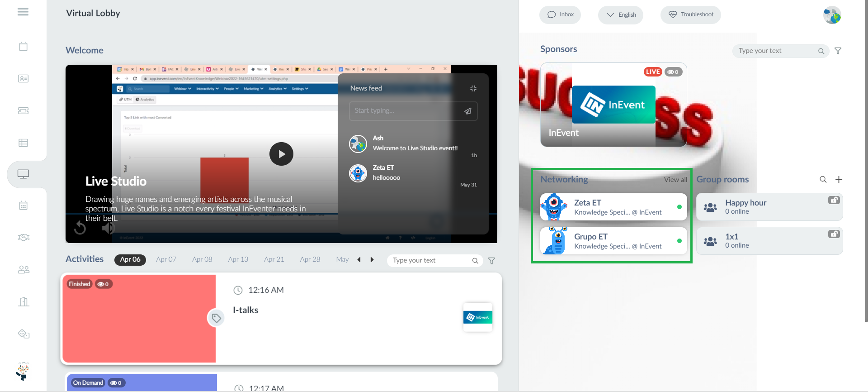The width and height of the screenshot is (868, 392).
Task: Open the hamburger menu
Action: (x=23, y=12)
